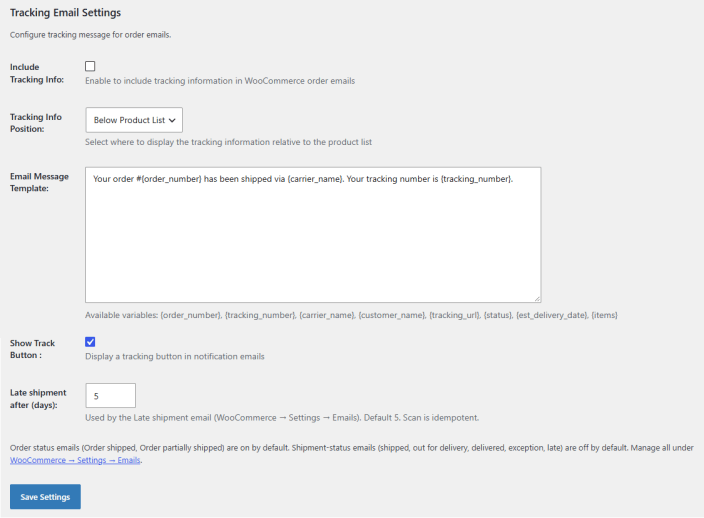Click inside the Email Message Template textarea
This screenshot has height=518, width=704.
point(313,235)
